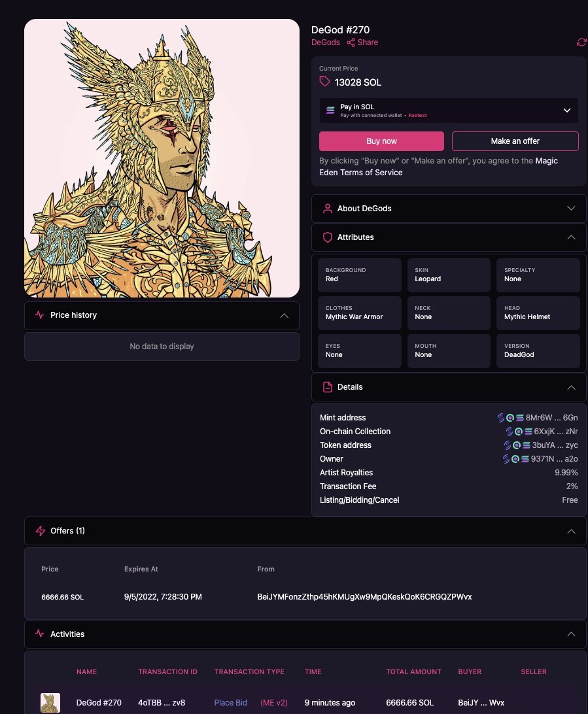This screenshot has height=714, width=588.
Task: Click the Buy now button
Action: click(381, 141)
